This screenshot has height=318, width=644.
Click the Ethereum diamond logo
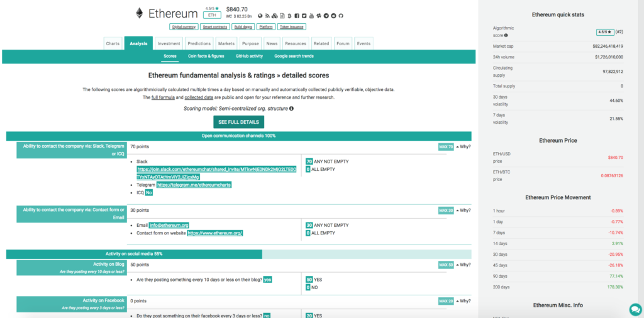coord(140,13)
